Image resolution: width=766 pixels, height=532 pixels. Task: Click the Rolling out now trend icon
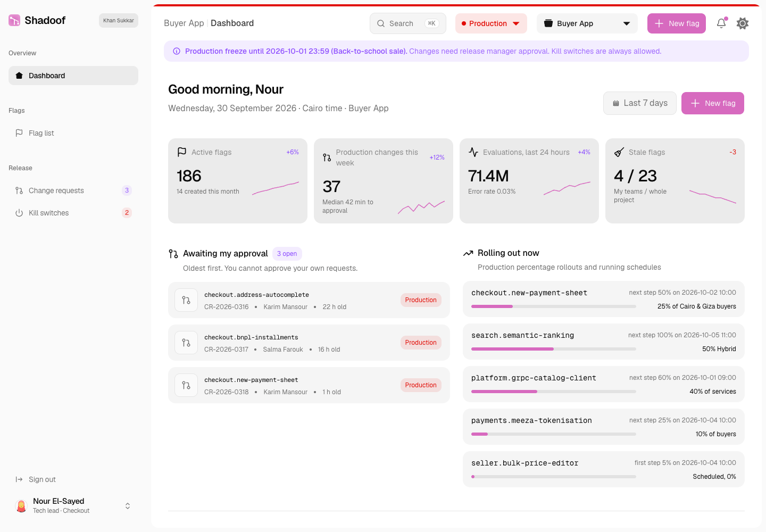tap(468, 253)
